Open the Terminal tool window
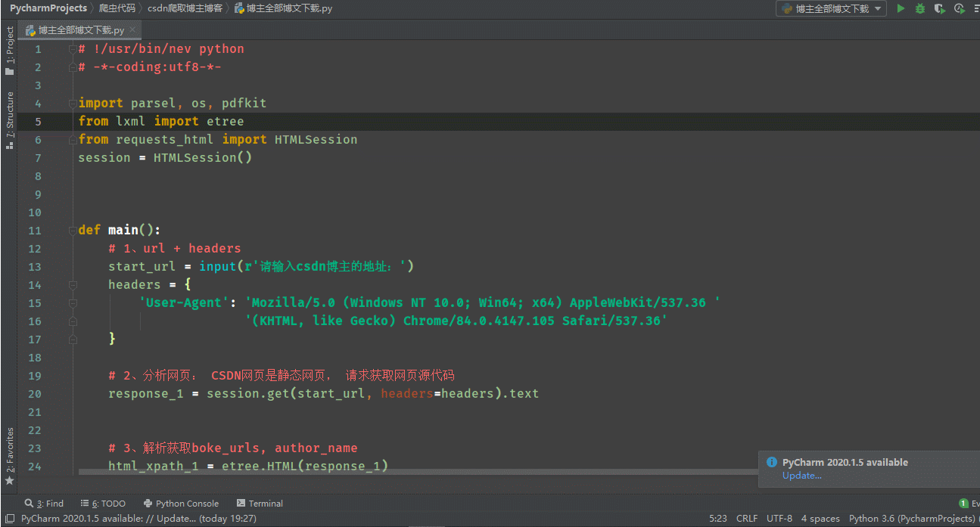Screen dimensions: 980x527 (260, 503)
